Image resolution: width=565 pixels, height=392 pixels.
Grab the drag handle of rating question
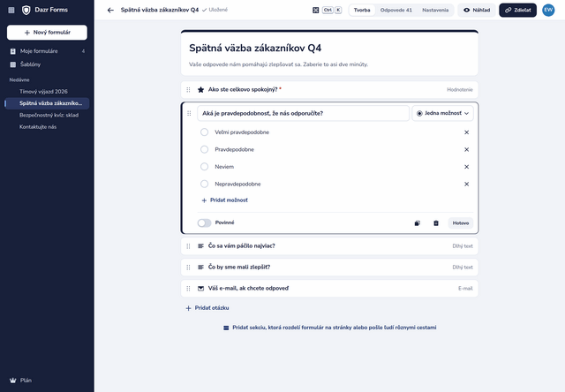[x=188, y=90]
